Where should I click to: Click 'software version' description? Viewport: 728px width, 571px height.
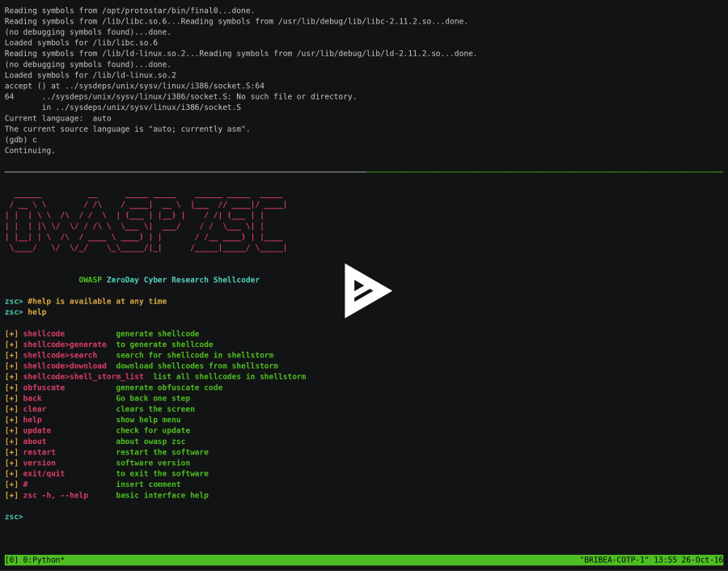tap(153, 463)
